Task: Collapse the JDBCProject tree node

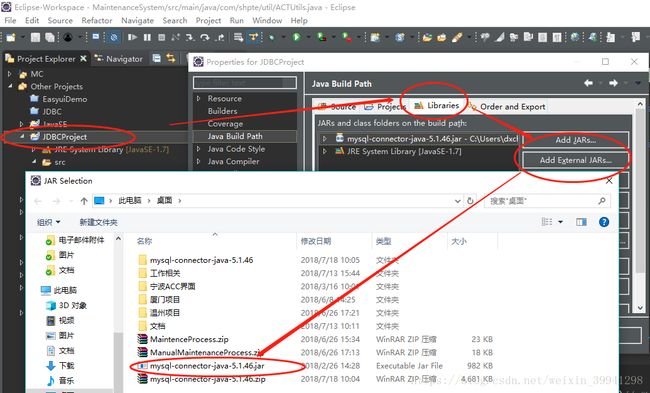Action: click(22, 136)
